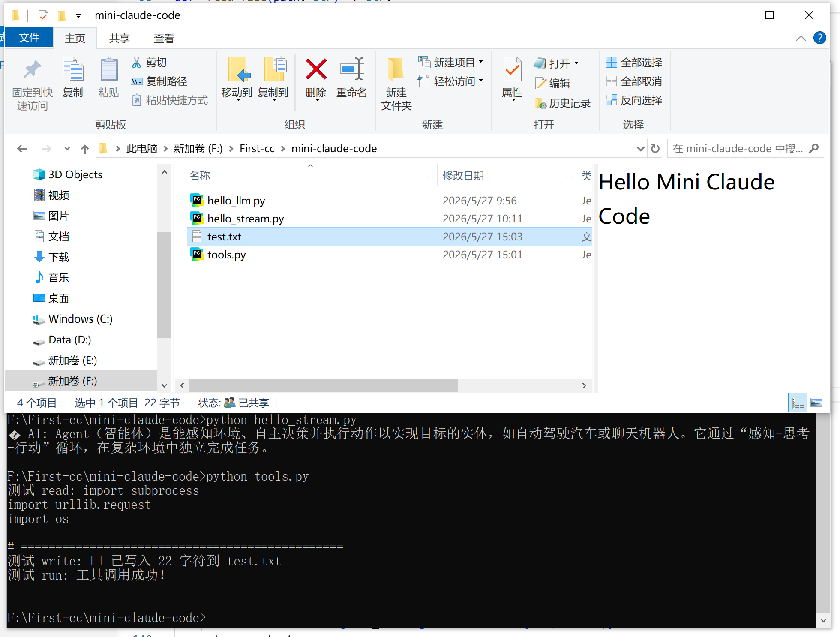Expand the chevron after 新加卷 (F:) breadcrumb
The height and width of the screenshot is (637, 840).
click(x=231, y=149)
